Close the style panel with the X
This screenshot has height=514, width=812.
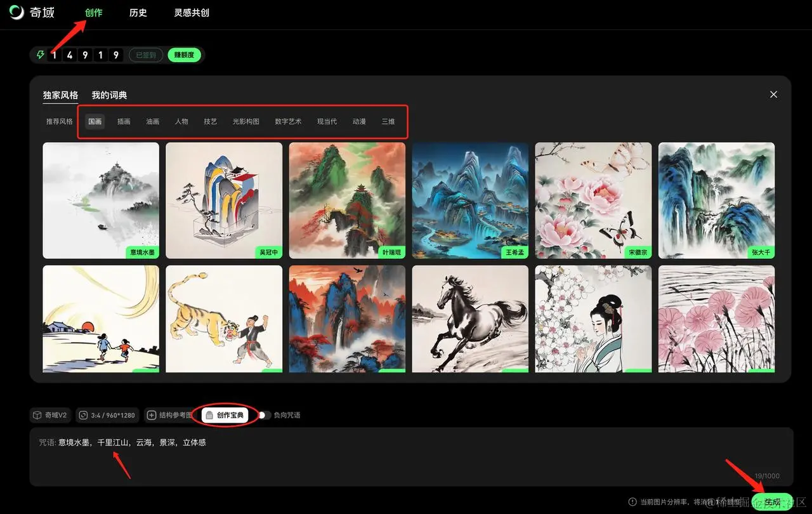coord(773,94)
